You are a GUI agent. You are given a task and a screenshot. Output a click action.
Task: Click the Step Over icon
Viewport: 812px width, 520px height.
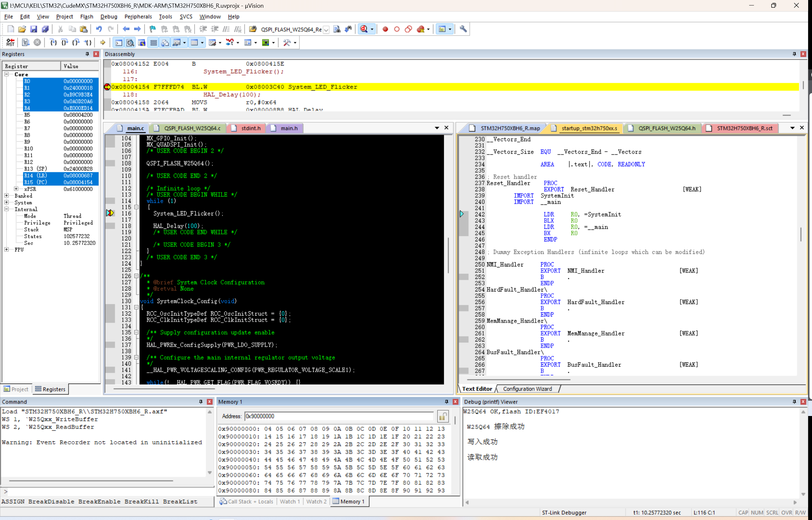[65, 43]
